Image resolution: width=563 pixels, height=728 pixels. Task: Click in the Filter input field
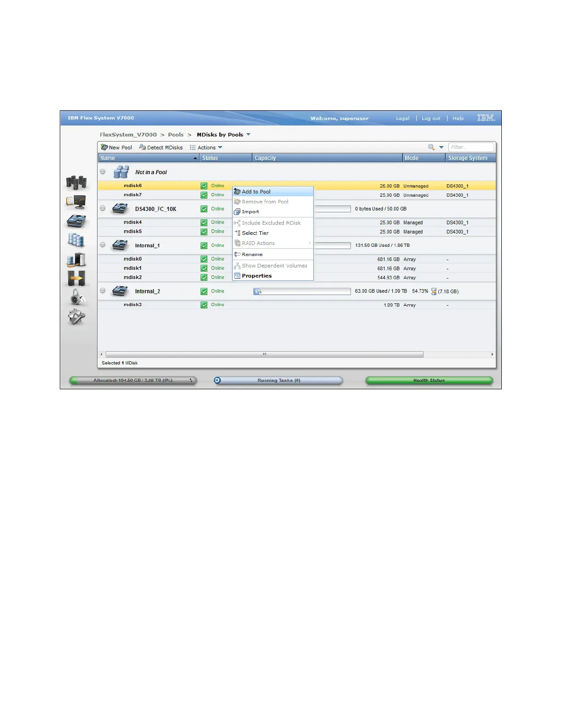point(471,147)
